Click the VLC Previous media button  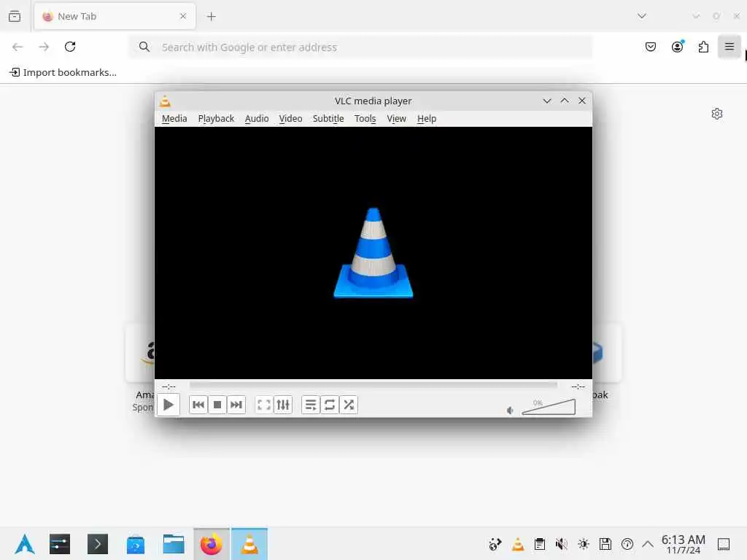coord(198,405)
